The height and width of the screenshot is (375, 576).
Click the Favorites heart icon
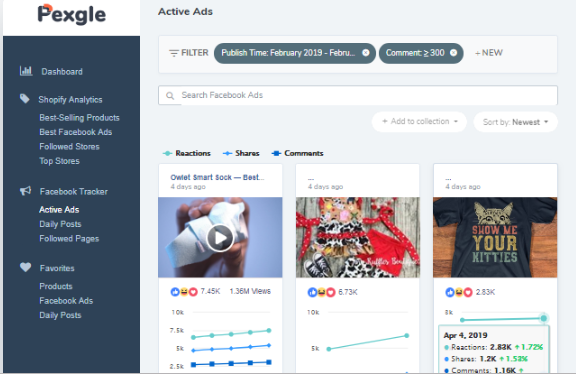[25, 267]
